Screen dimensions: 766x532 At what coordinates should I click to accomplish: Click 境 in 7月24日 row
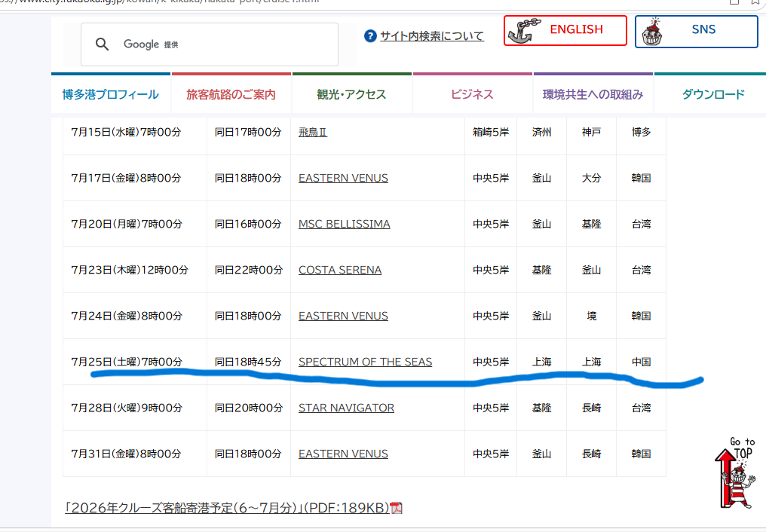click(592, 316)
